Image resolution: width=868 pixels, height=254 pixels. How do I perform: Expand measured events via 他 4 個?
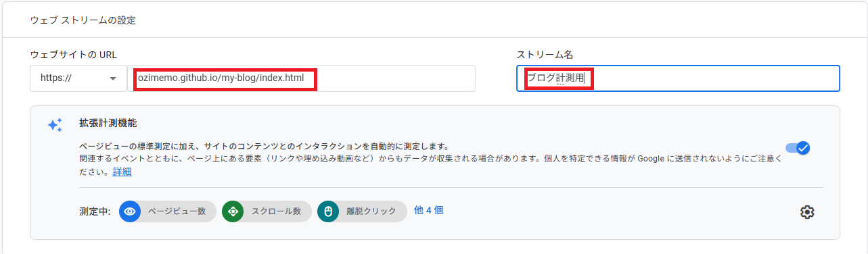[429, 211]
